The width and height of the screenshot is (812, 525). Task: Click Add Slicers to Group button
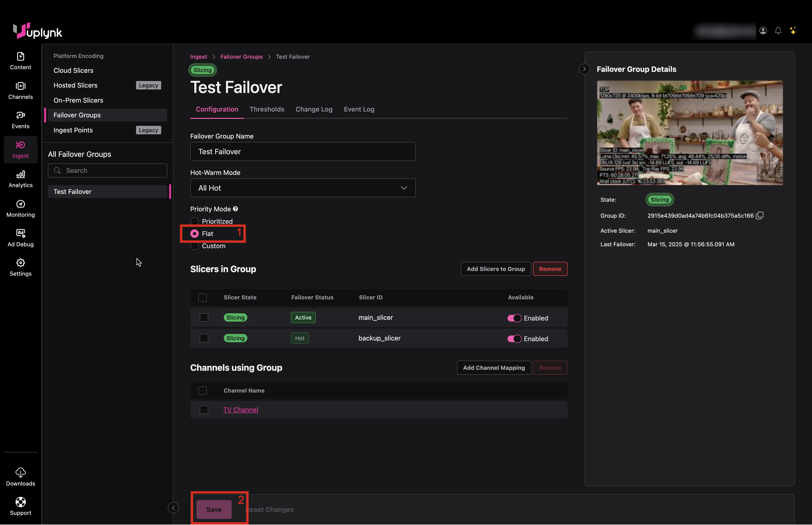496,269
